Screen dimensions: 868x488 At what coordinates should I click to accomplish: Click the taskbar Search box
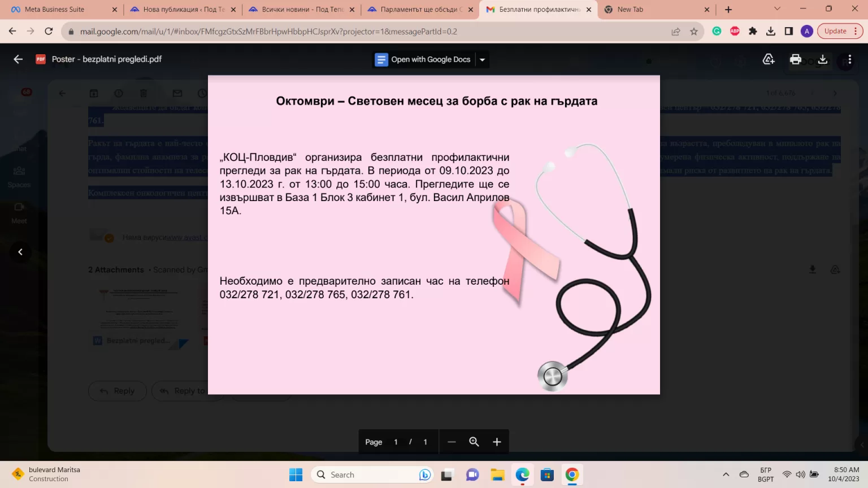[x=373, y=474]
